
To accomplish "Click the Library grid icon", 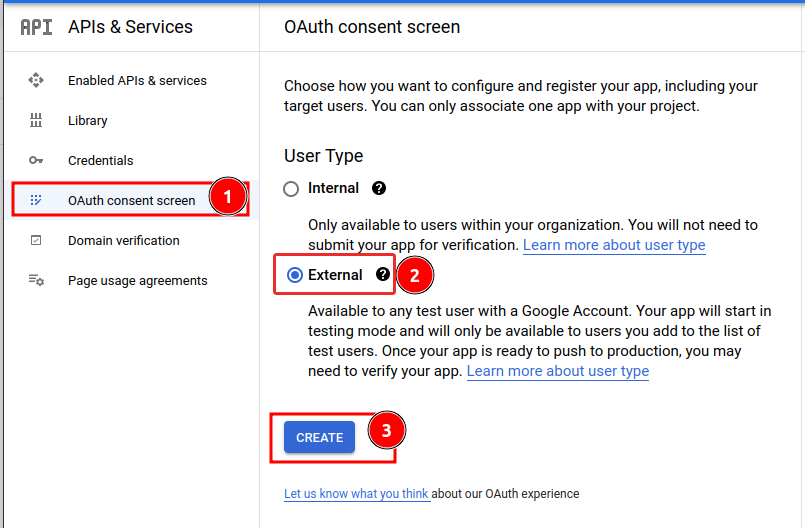I will click(36, 120).
